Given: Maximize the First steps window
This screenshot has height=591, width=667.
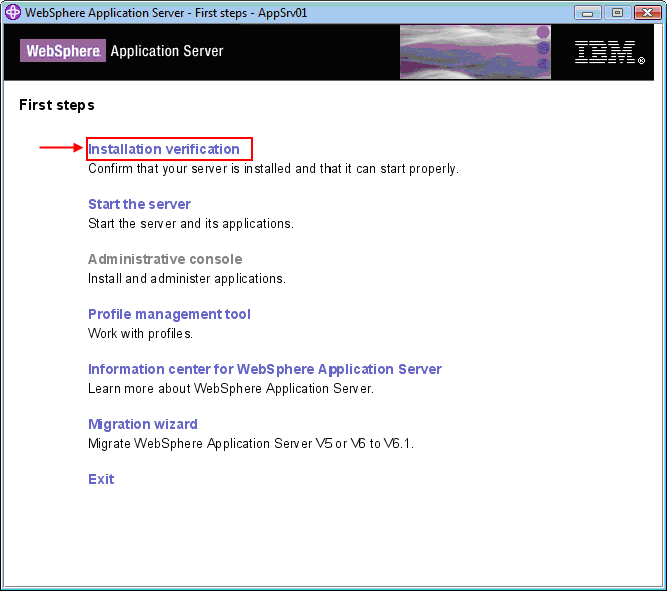Looking at the screenshot, I should click(x=617, y=13).
